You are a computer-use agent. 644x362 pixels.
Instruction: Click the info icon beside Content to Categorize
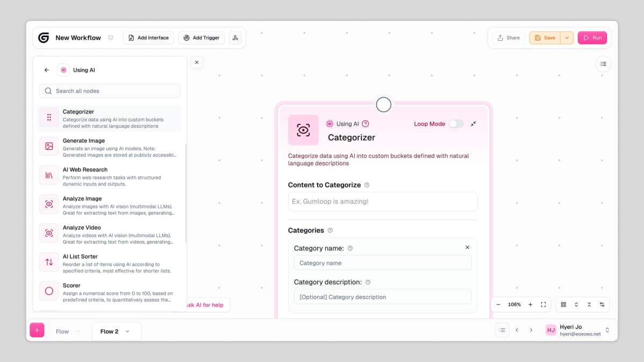pyautogui.click(x=367, y=185)
